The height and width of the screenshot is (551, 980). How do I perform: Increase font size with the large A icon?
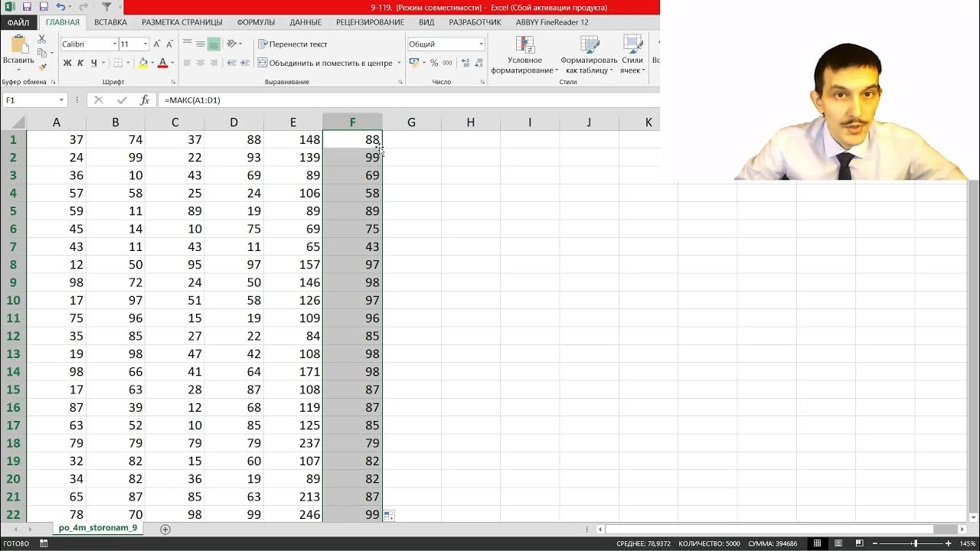click(x=157, y=44)
